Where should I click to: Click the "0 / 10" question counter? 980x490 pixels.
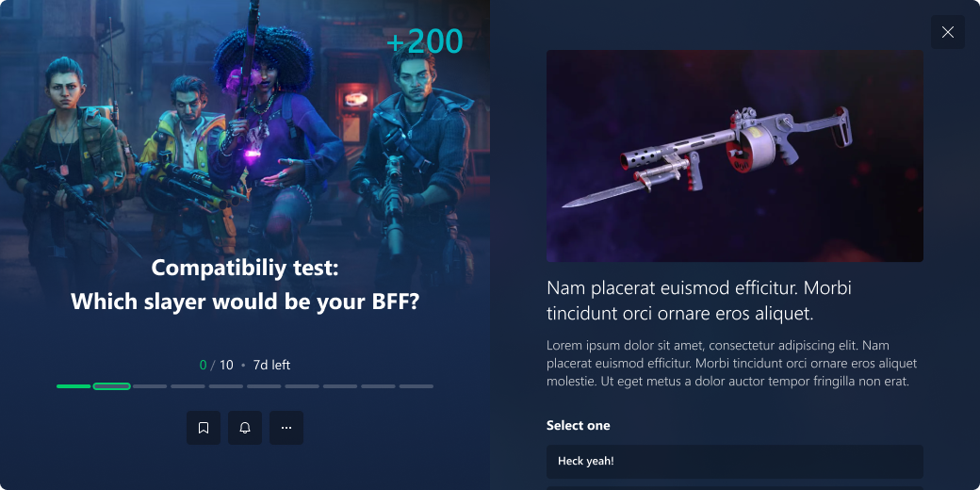[216, 365]
